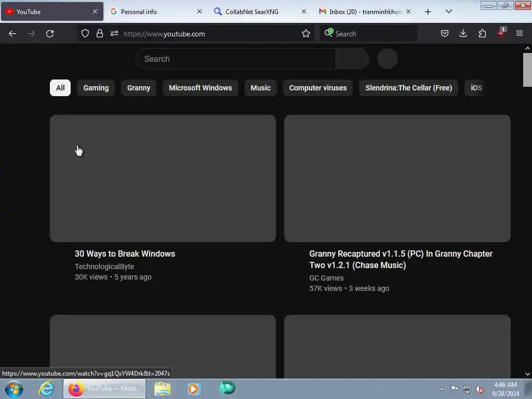Click the YouTube search submit button
Viewport: 532px width, 399px height.
click(352, 59)
